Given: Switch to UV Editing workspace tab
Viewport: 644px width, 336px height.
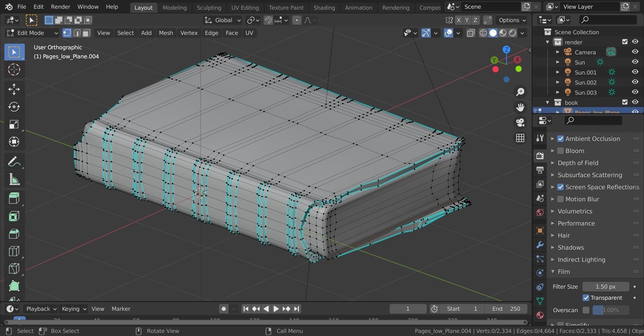Looking at the screenshot, I should pos(245,7).
